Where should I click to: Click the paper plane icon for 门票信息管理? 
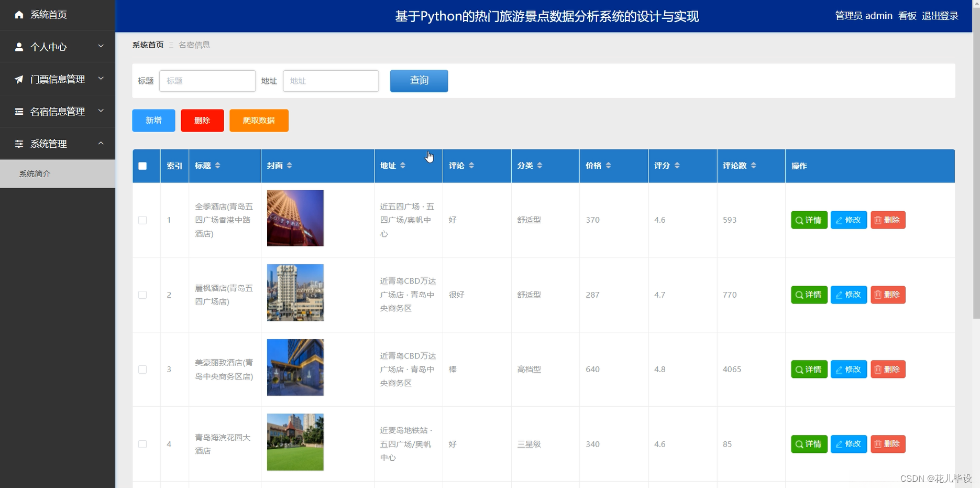19,79
